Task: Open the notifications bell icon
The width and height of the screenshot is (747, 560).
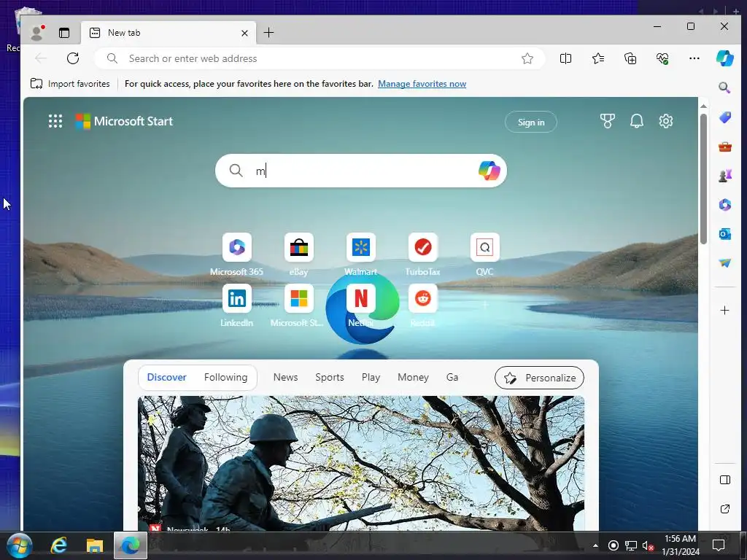Action: [636, 122]
